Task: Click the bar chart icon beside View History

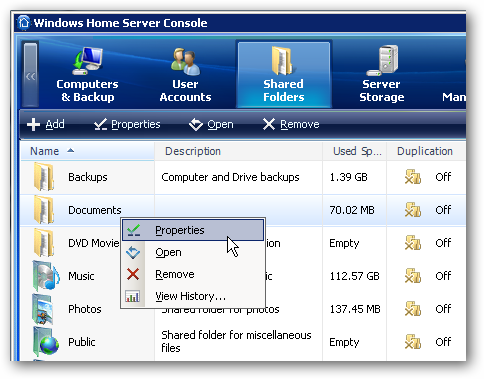Action: (x=133, y=296)
